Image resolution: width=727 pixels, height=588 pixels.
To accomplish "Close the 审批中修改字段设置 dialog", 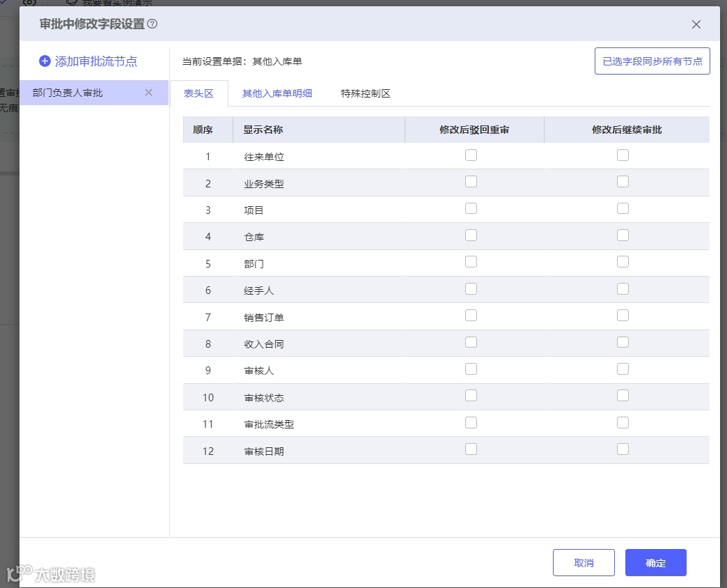I will (696, 24).
